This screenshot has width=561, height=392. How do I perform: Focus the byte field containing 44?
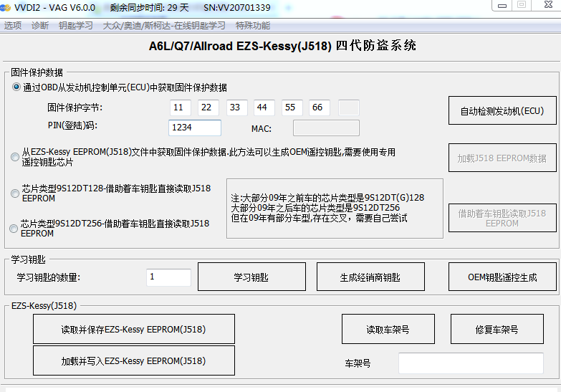click(264, 107)
